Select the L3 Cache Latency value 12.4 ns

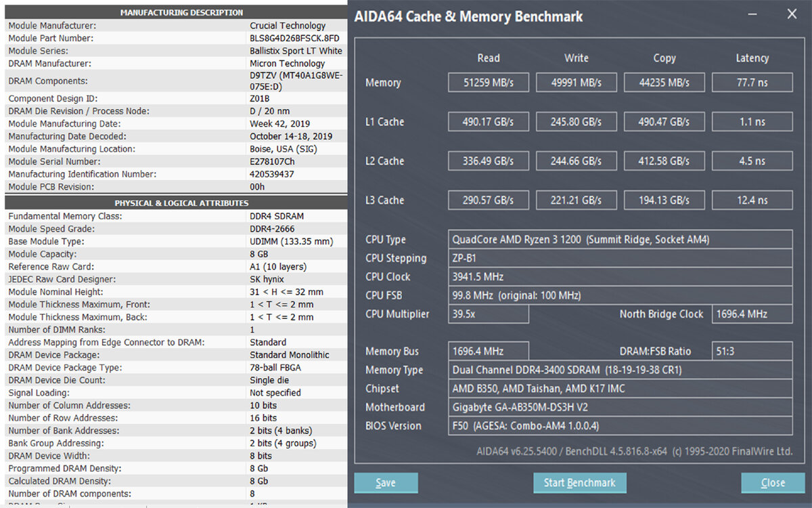tap(752, 200)
